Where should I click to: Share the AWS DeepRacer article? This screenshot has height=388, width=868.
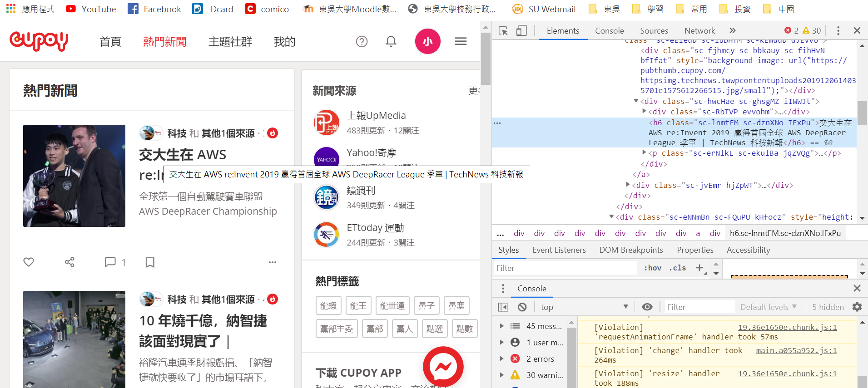(69, 262)
